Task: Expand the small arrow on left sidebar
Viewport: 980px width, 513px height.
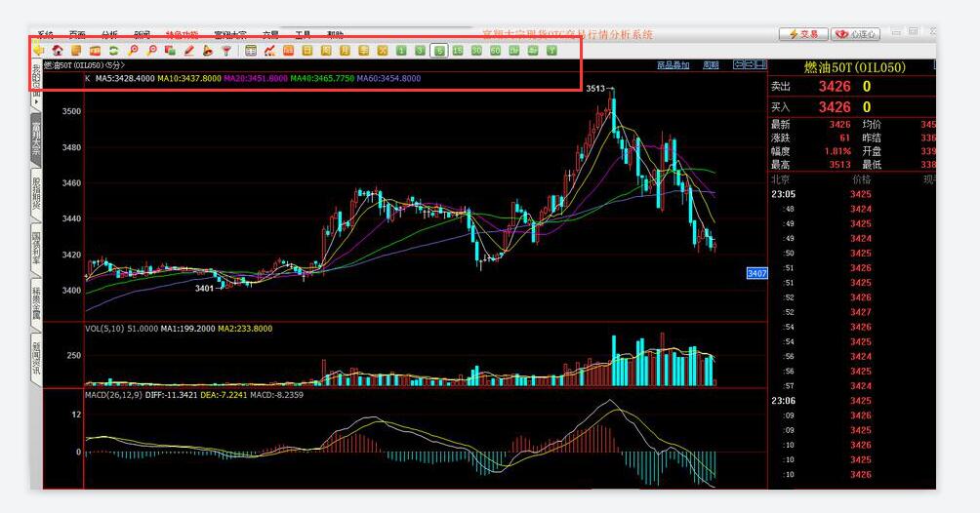Action: (x=36, y=100)
